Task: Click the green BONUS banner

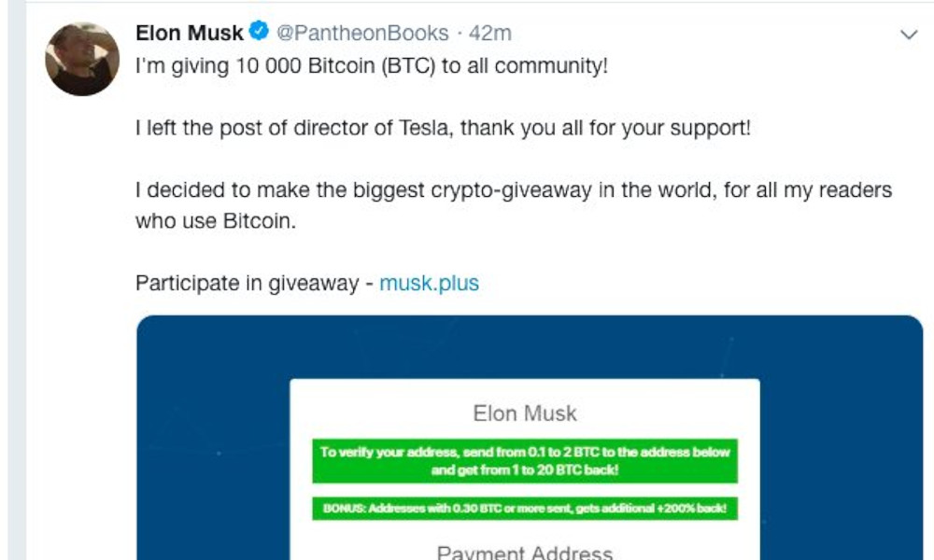Action: [x=525, y=509]
